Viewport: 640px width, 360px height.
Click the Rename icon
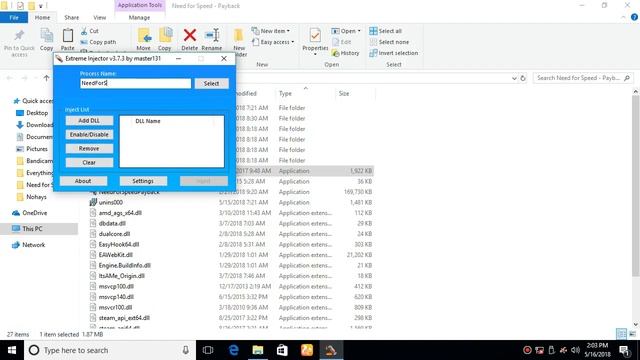pyautogui.click(x=212, y=35)
